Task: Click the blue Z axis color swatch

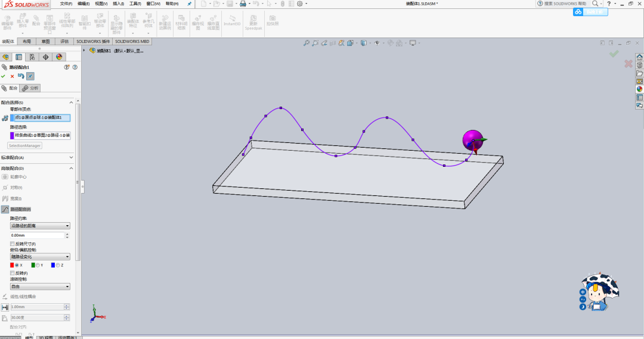Action: coord(53,265)
